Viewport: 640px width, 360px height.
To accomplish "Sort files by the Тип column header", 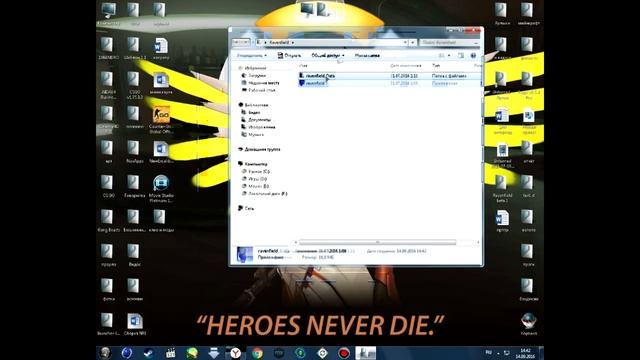I will 436,65.
